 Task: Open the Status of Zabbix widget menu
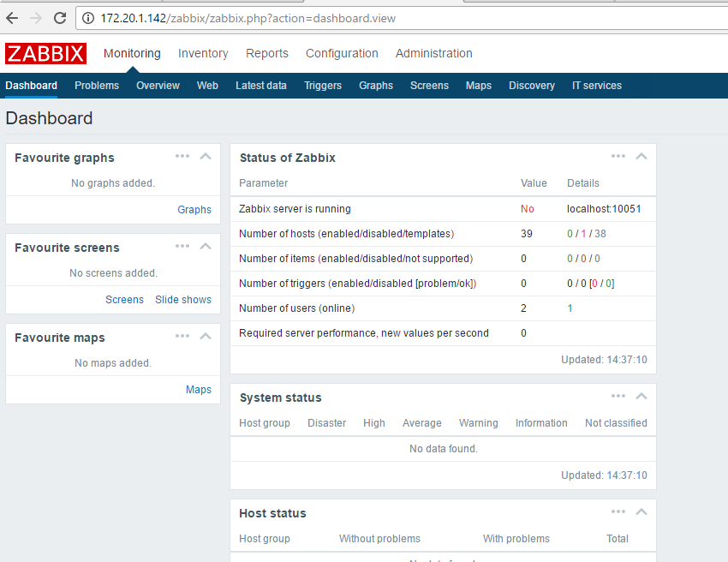point(618,156)
